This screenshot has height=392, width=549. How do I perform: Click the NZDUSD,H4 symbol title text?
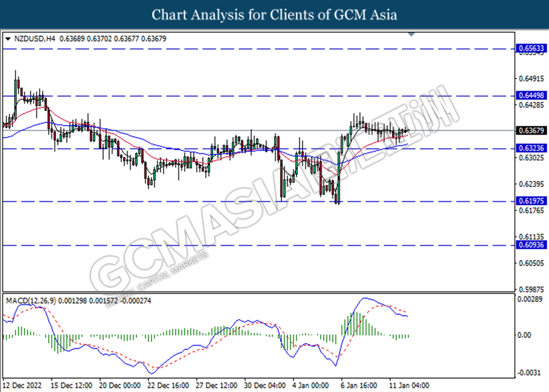tap(35, 39)
